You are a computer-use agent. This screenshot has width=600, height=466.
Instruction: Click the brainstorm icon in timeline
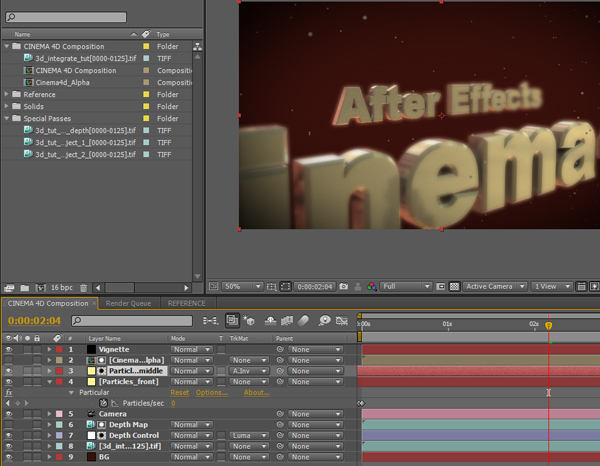[x=324, y=321]
